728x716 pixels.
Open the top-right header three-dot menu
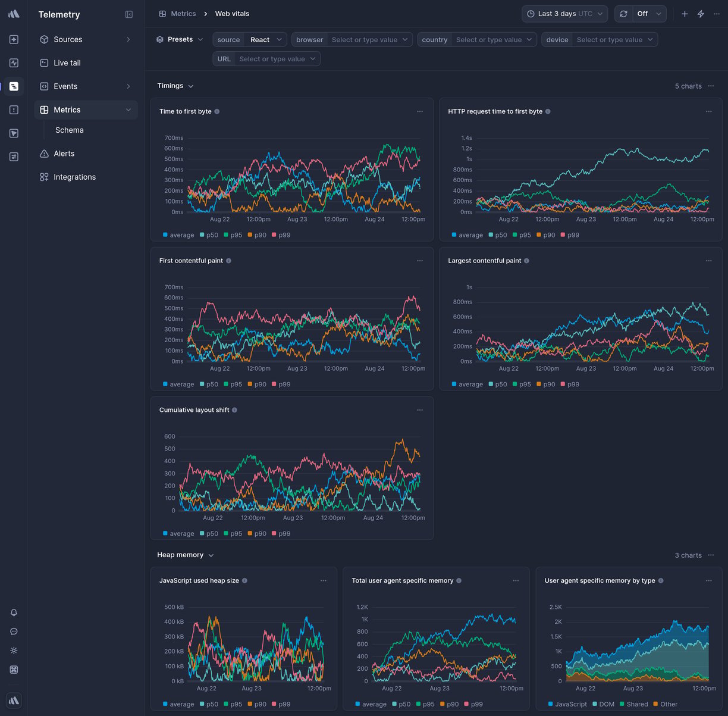(717, 14)
